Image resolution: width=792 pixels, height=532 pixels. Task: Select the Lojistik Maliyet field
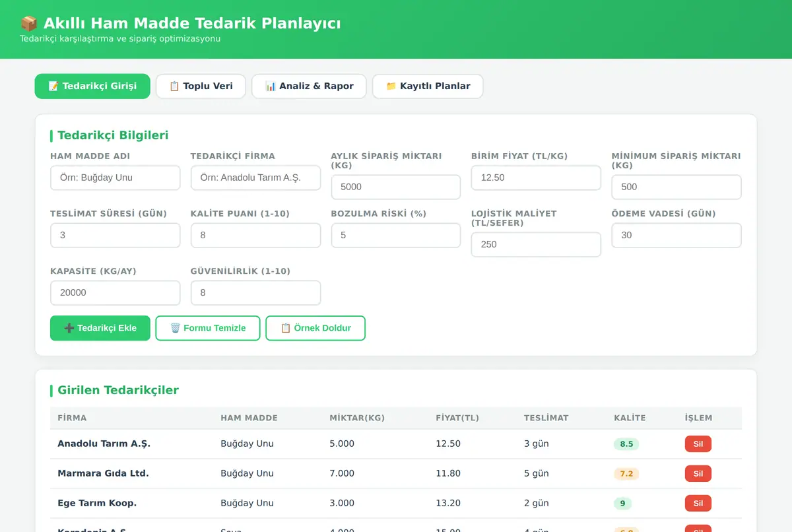536,244
